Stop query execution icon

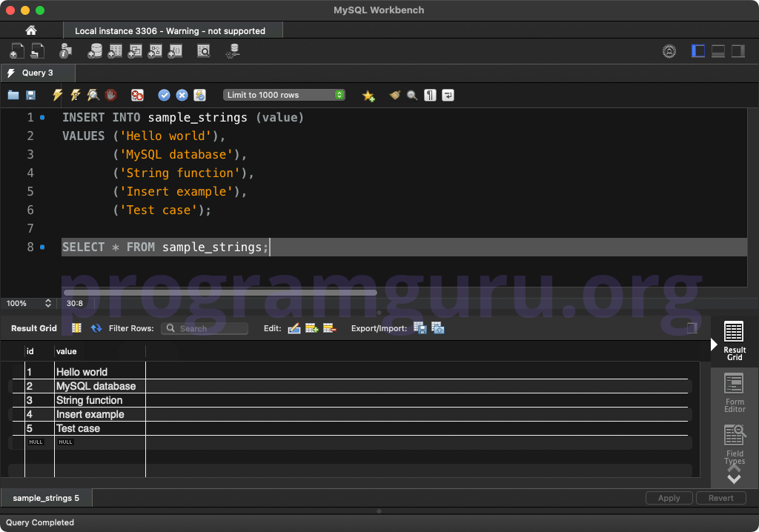point(111,95)
